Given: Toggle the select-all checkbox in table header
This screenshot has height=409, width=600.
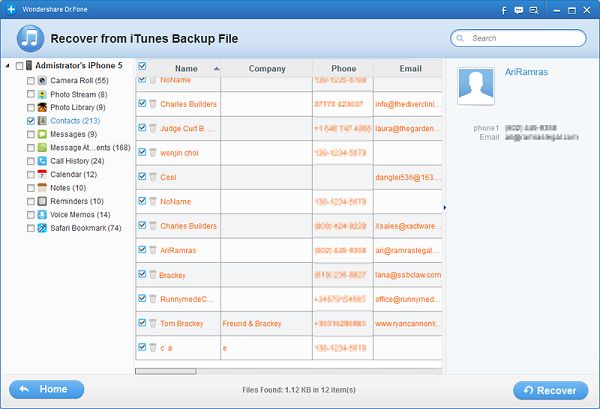Looking at the screenshot, I should [142, 66].
